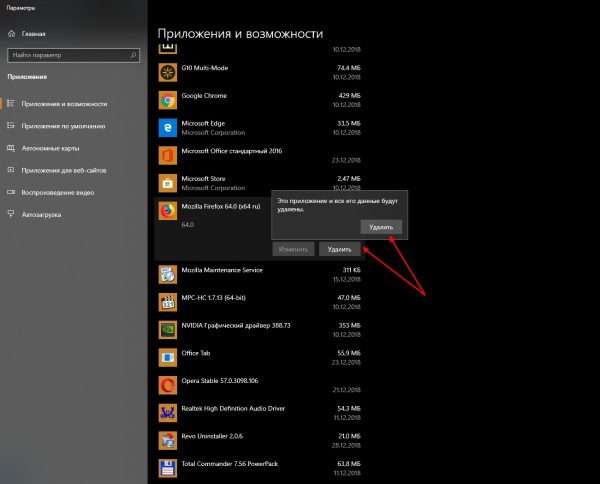
Task: Click the NVIDIA graphics driver icon
Action: tap(168, 330)
